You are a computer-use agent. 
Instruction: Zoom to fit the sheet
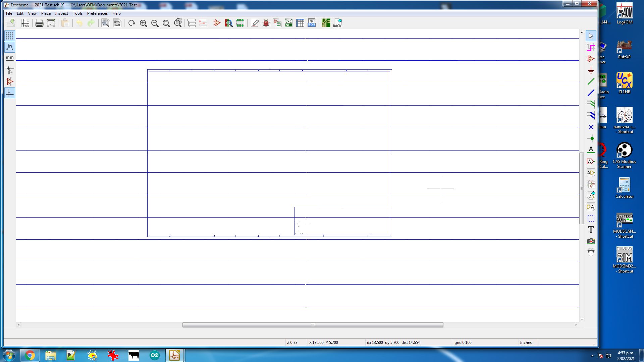[166, 23]
